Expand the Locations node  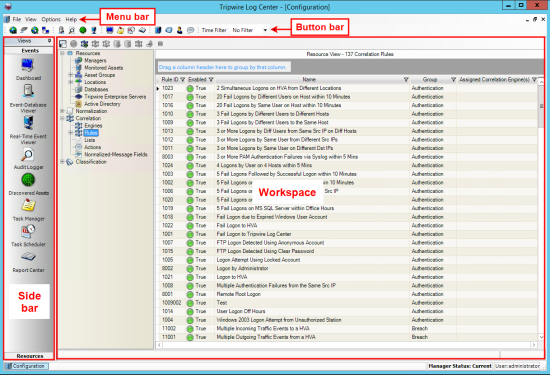click(71, 82)
